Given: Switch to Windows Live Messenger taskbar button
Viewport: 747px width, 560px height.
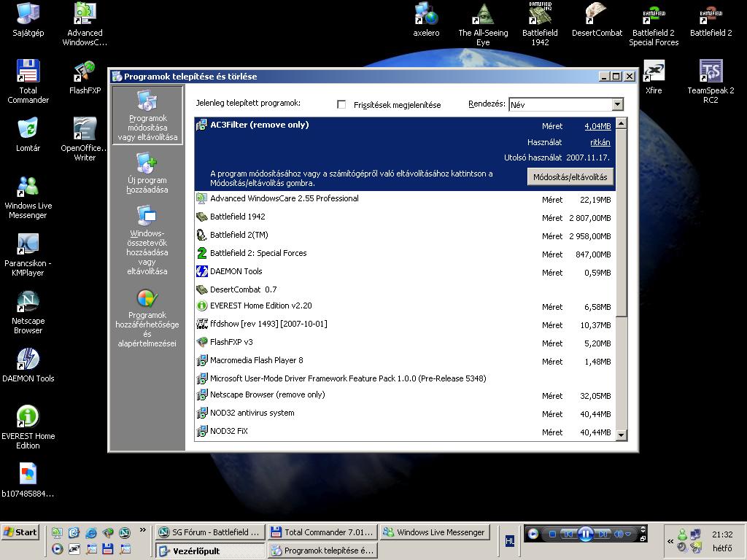Looking at the screenshot, I should click(434, 532).
